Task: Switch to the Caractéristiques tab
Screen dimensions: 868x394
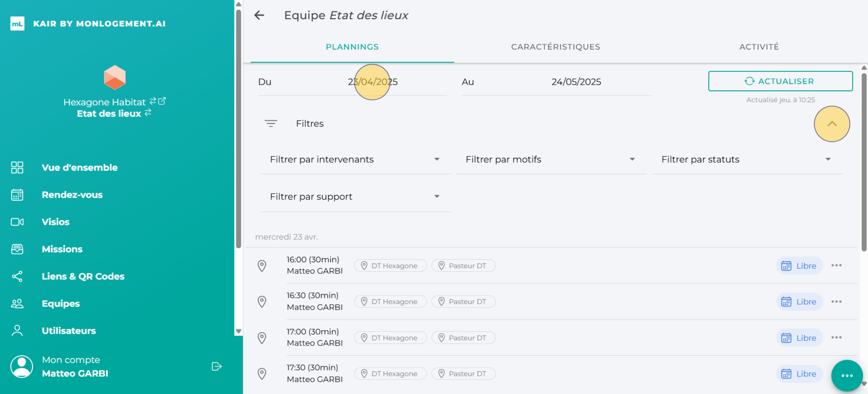Action: (555, 47)
